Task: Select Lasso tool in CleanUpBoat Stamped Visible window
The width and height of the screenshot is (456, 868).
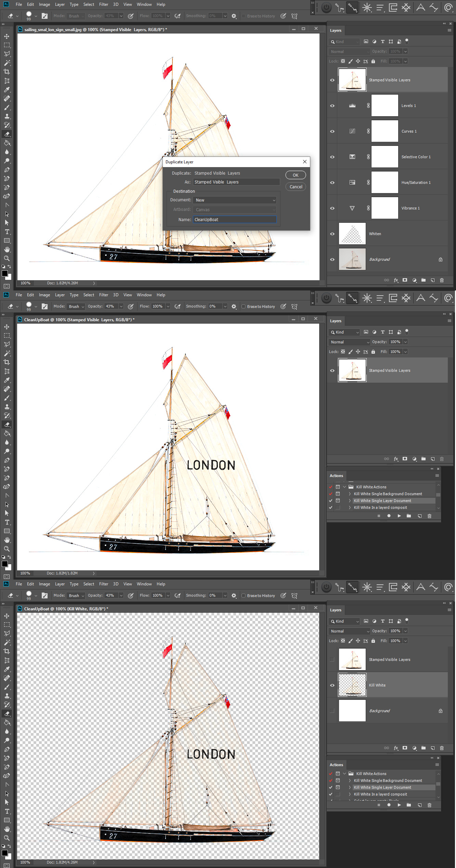Action: point(7,344)
